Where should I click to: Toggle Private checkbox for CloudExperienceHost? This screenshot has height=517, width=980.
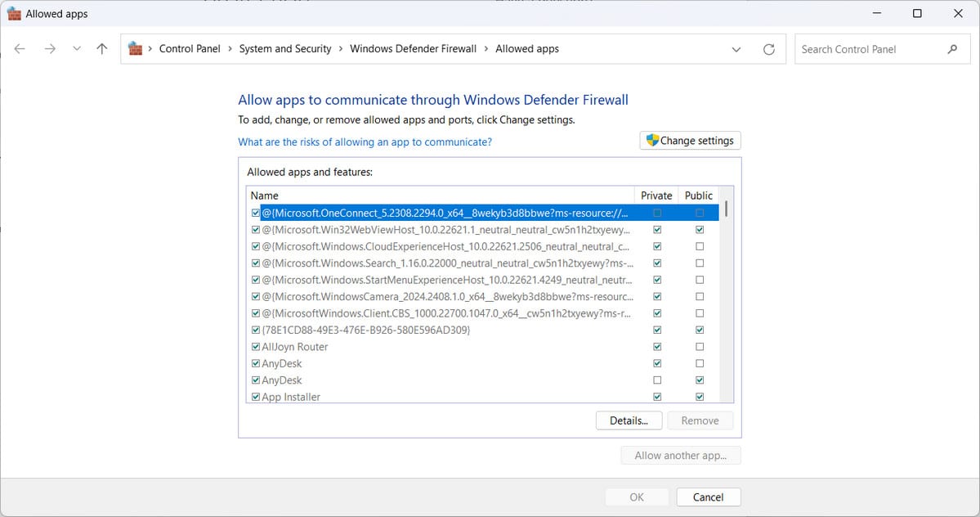(x=657, y=246)
